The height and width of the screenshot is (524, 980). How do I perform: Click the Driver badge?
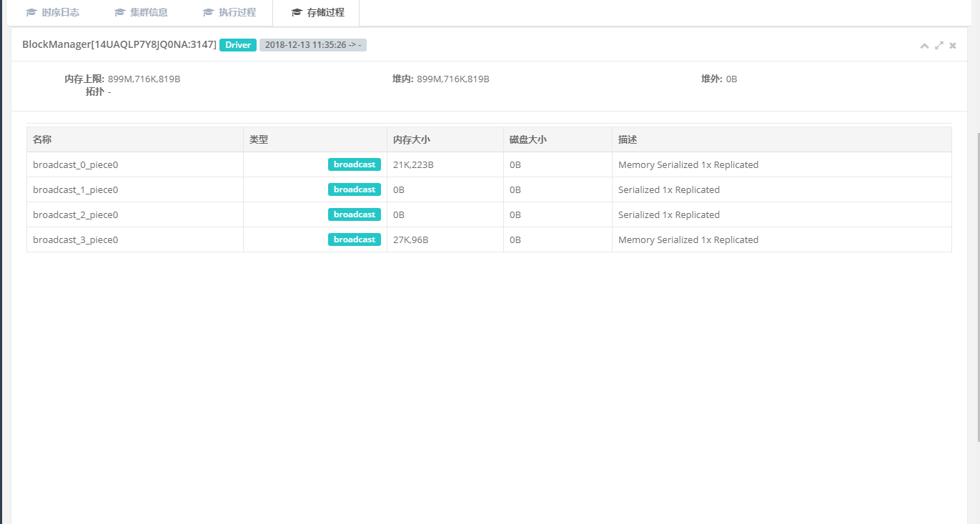[238, 45]
